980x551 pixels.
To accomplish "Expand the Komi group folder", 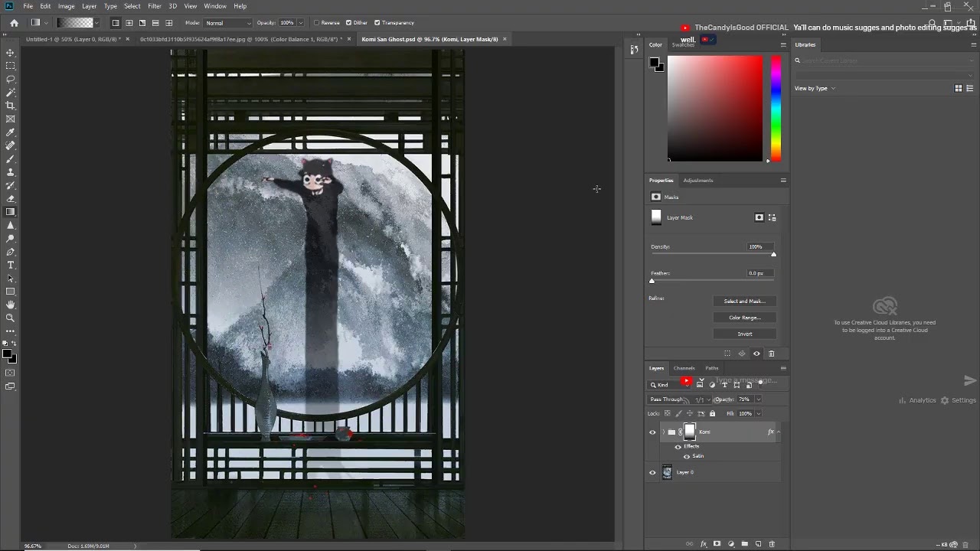I will point(663,432).
